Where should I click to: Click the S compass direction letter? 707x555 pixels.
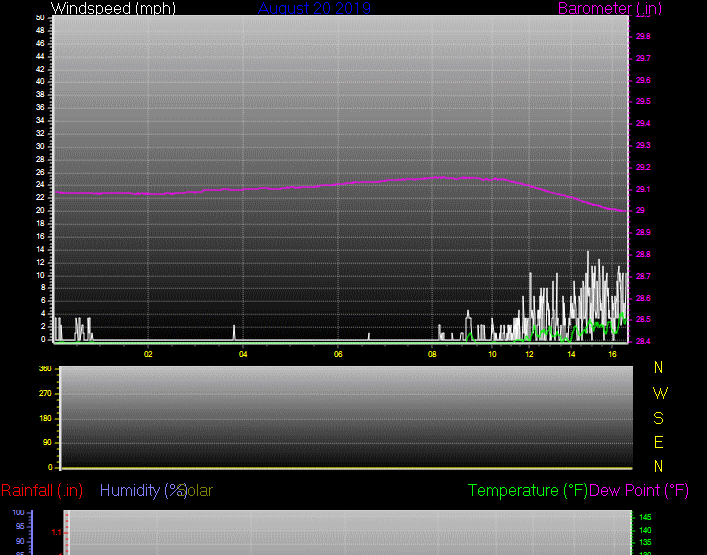[x=658, y=419]
